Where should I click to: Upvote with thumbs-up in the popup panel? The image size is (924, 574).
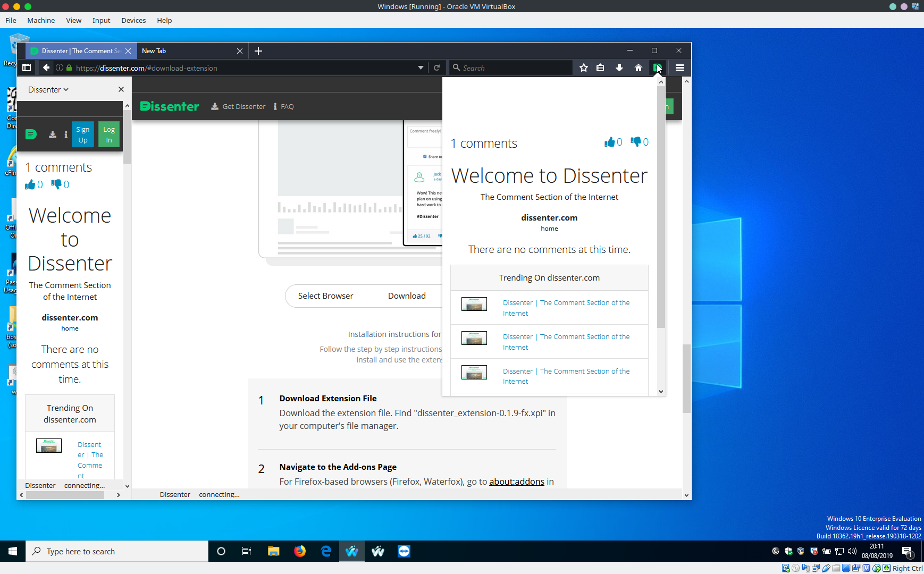[609, 142]
